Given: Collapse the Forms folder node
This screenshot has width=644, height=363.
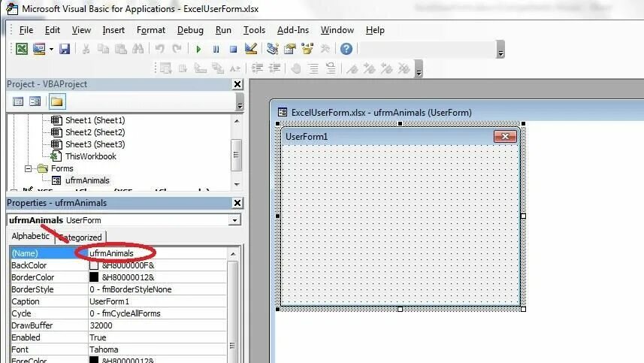Looking at the screenshot, I should 28,169.
